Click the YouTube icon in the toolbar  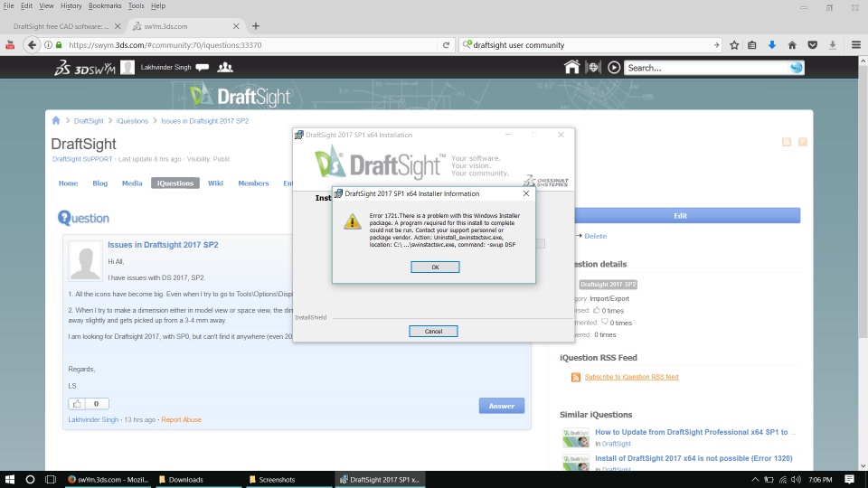pyautogui.click(x=10, y=45)
